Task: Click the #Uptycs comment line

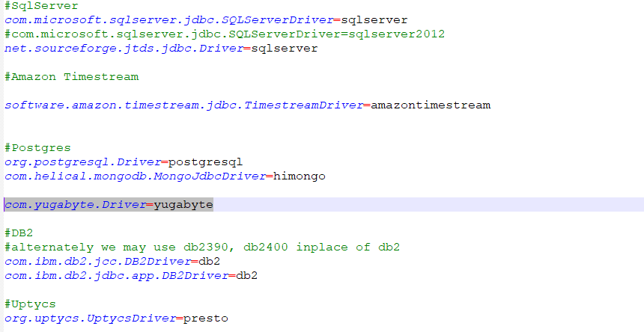Action: [30, 304]
